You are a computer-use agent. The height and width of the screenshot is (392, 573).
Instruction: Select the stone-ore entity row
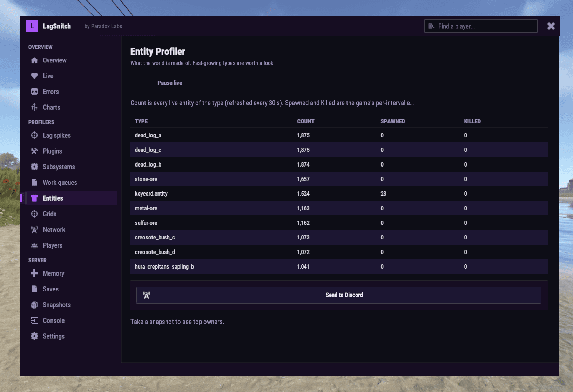[x=339, y=179]
